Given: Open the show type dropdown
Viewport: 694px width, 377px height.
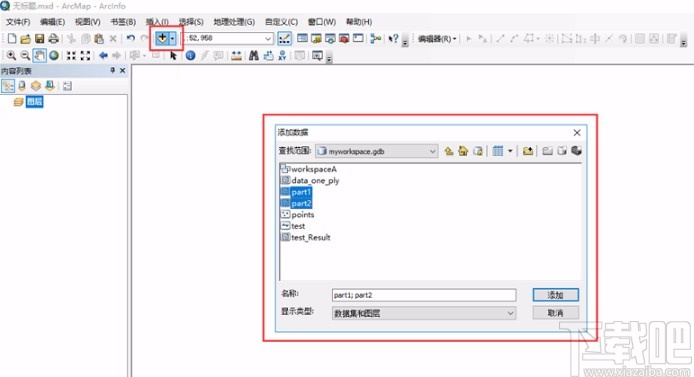Looking at the screenshot, I should click(510, 313).
